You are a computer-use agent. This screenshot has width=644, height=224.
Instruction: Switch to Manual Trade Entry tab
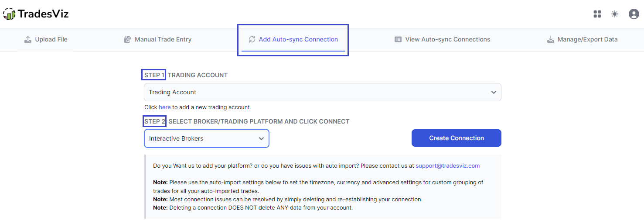click(x=158, y=39)
